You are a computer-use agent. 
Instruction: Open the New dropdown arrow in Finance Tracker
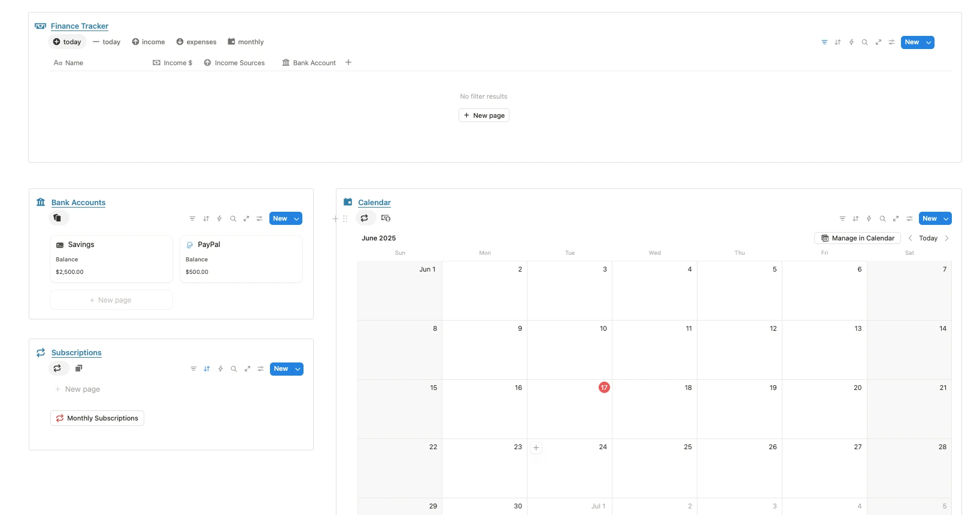coord(929,42)
